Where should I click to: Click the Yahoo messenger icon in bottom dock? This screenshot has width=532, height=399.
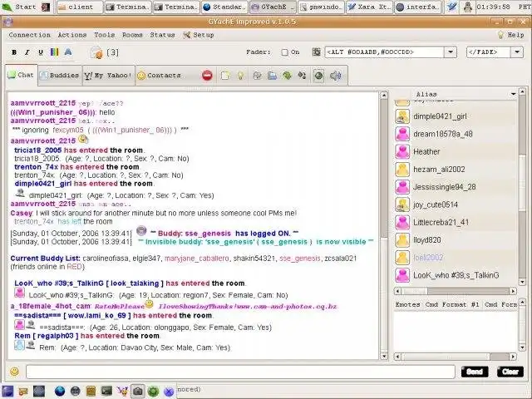tap(122, 392)
